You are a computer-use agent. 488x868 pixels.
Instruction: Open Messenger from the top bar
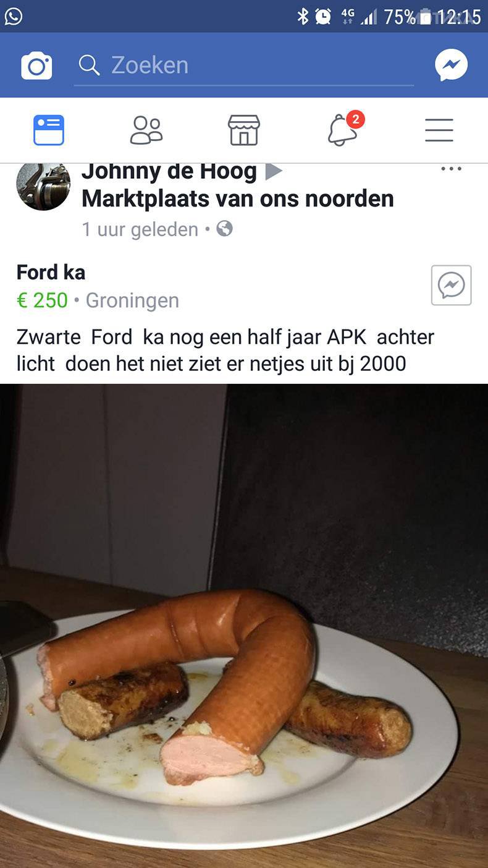click(x=451, y=65)
